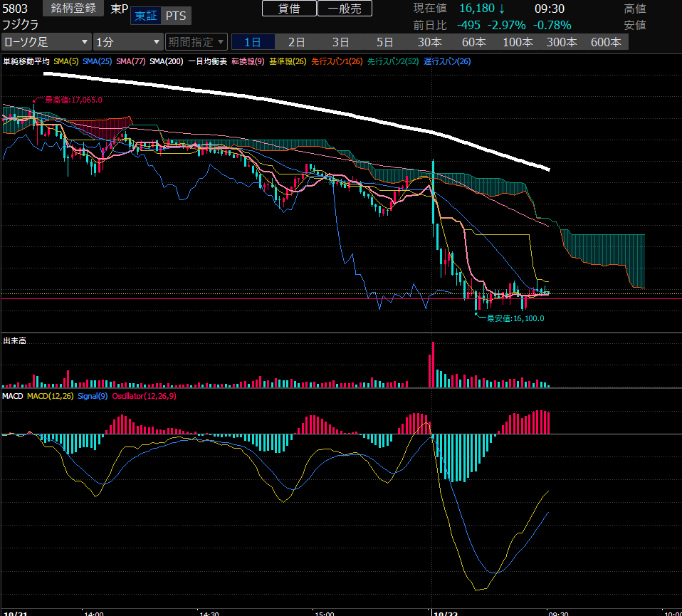Click the Oscillator(12,26,9) legend label
Viewport: 682px width, 616px height.
click(143, 395)
